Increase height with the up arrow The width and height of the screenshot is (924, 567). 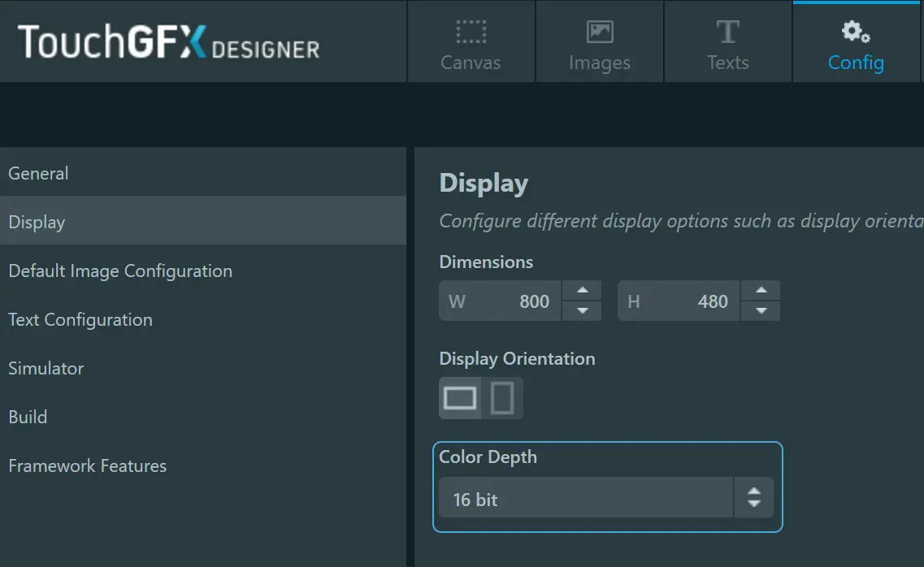[x=761, y=290]
